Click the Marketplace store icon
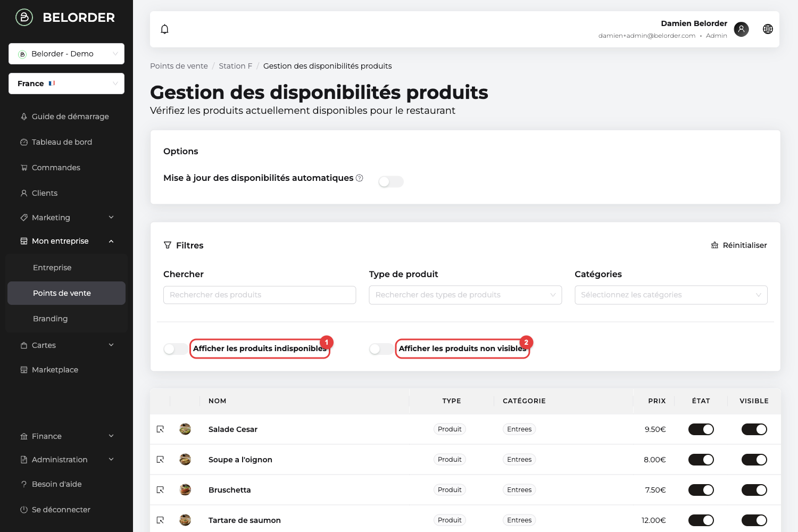 24,370
